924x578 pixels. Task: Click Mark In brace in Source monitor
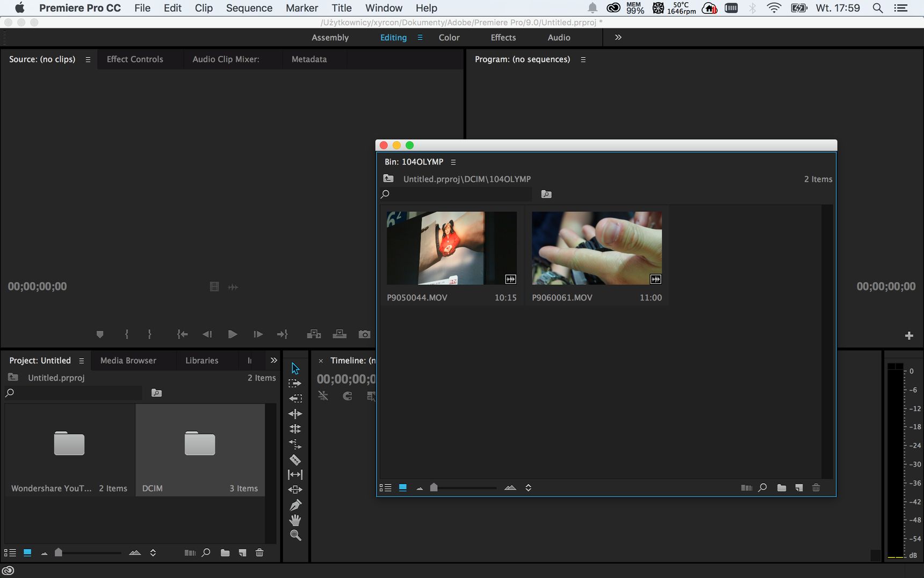tap(127, 334)
